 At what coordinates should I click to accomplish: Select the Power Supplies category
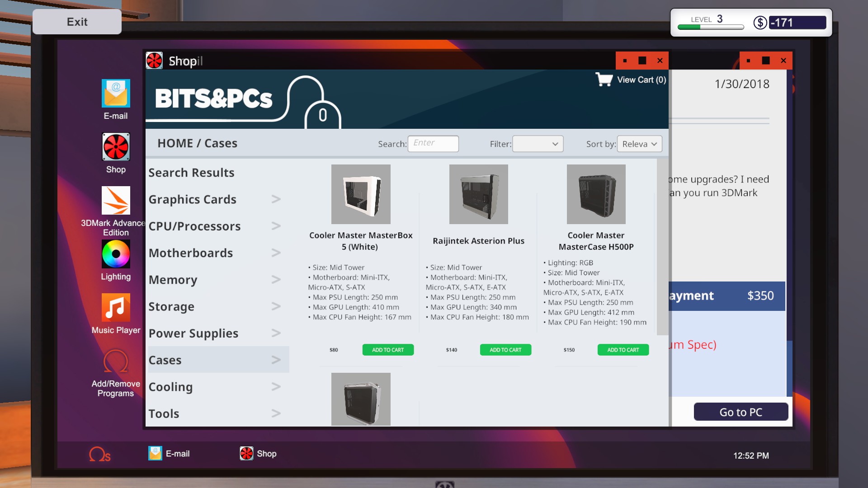coord(193,333)
